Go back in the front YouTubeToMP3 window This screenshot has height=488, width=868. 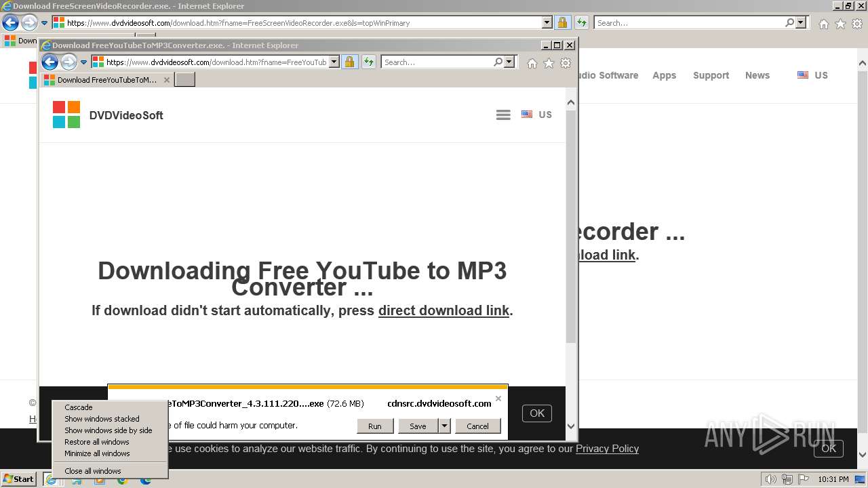click(50, 62)
